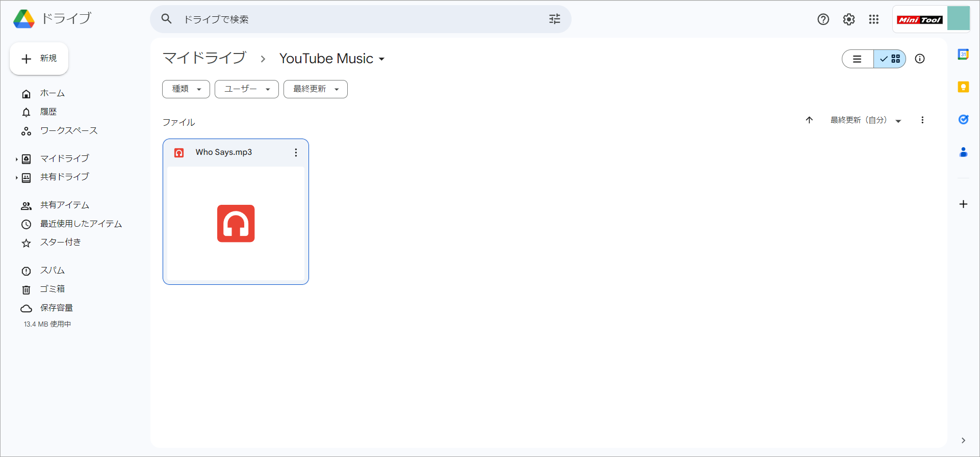The image size is (980, 457).
Task: Click the 新規 new button
Action: 39,59
